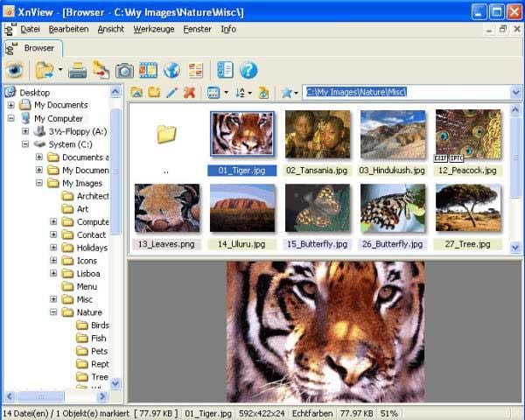Viewport: 525px width, 420px height.
Task: Open the Fenster menu
Action: click(x=197, y=30)
